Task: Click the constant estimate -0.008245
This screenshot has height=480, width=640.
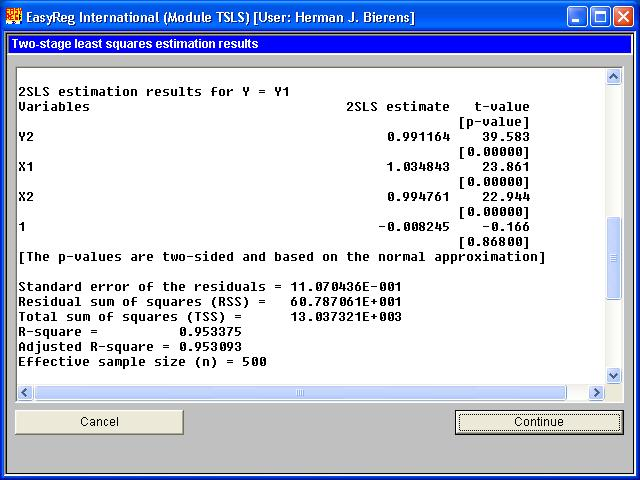Action: tap(414, 227)
